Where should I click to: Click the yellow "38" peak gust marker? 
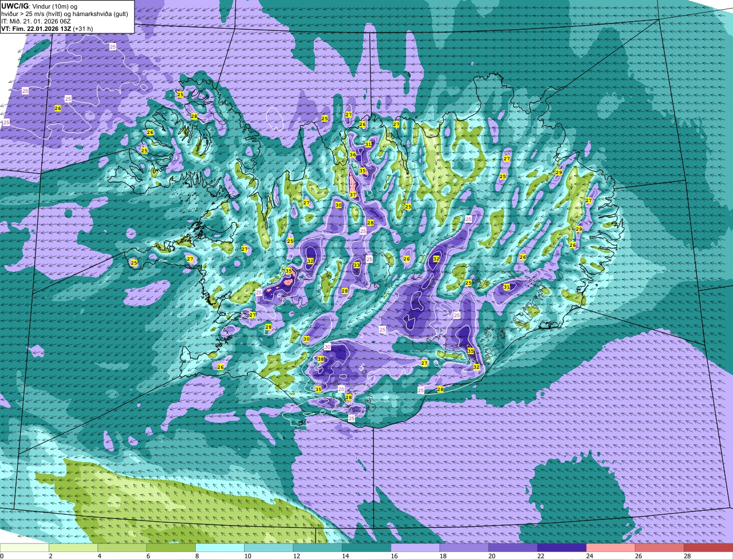(x=321, y=360)
